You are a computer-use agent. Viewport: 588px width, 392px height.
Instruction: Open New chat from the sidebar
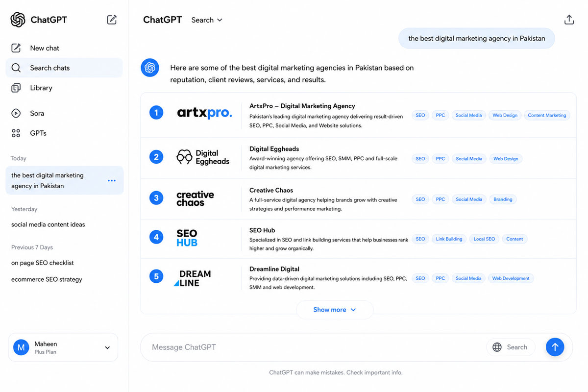click(64, 48)
